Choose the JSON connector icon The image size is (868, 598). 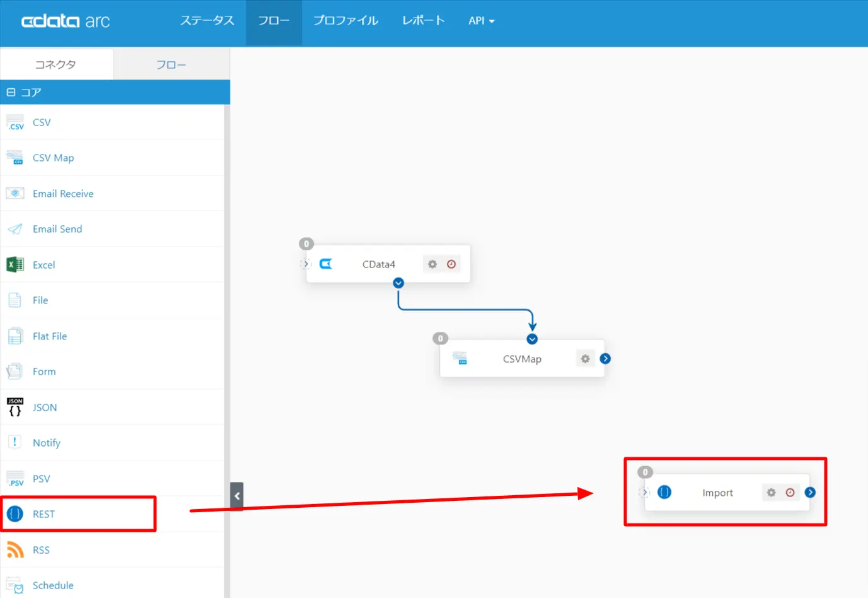tap(15, 407)
